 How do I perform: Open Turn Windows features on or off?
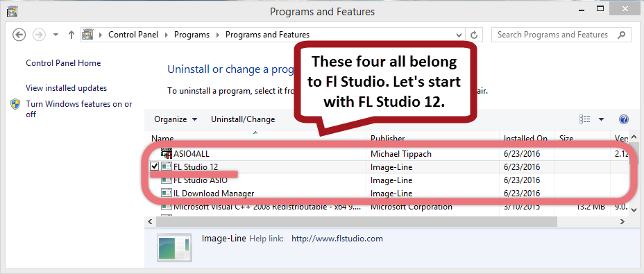click(79, 110)
